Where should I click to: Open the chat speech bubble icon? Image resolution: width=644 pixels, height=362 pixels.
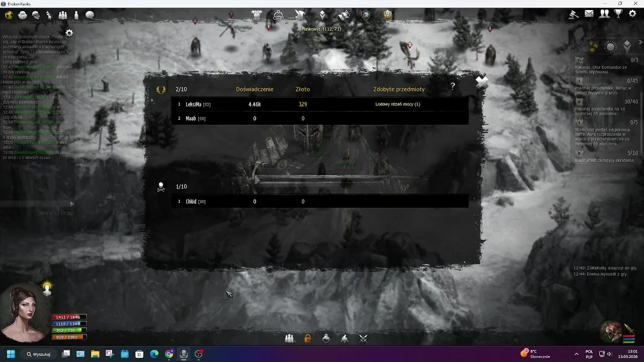(x=90, y=15)
